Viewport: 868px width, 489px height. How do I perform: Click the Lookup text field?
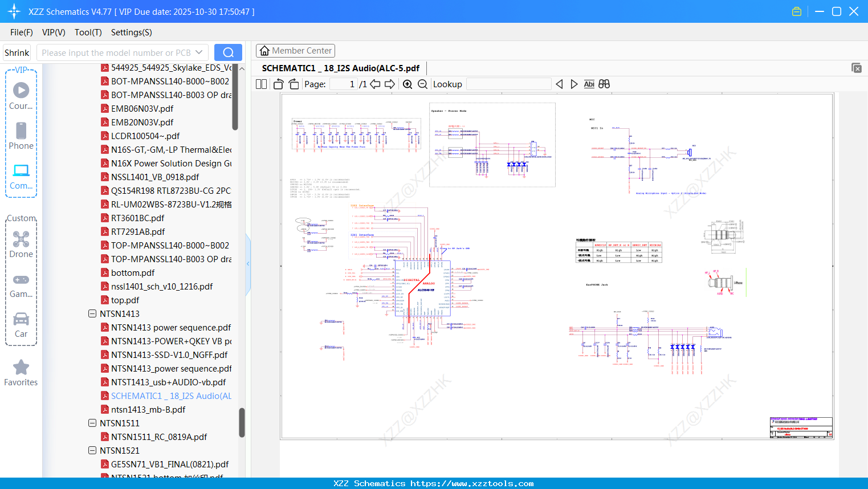click(x=508, y=84)
